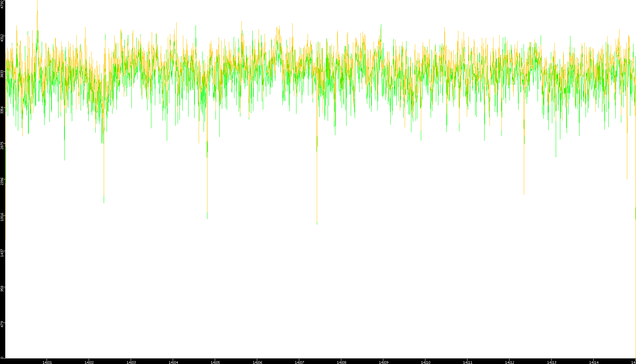
Task: Click the 14:03 time axis label
Action: click(131, 362)
